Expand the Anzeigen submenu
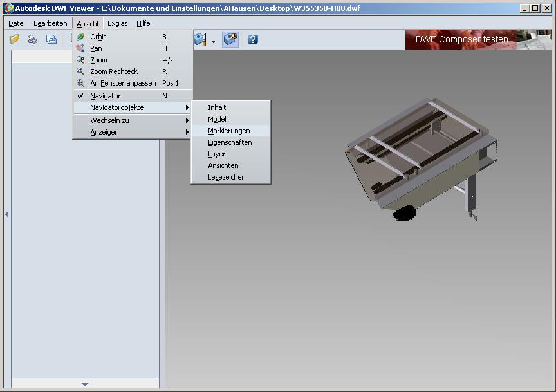 click(x=133, y=132)
